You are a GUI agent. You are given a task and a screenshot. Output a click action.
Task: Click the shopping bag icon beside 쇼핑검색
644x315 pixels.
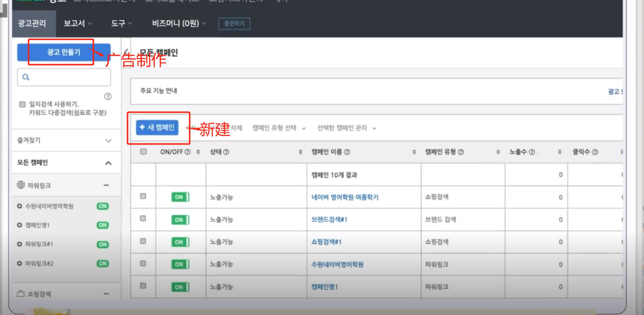click(x=20, y=294)
